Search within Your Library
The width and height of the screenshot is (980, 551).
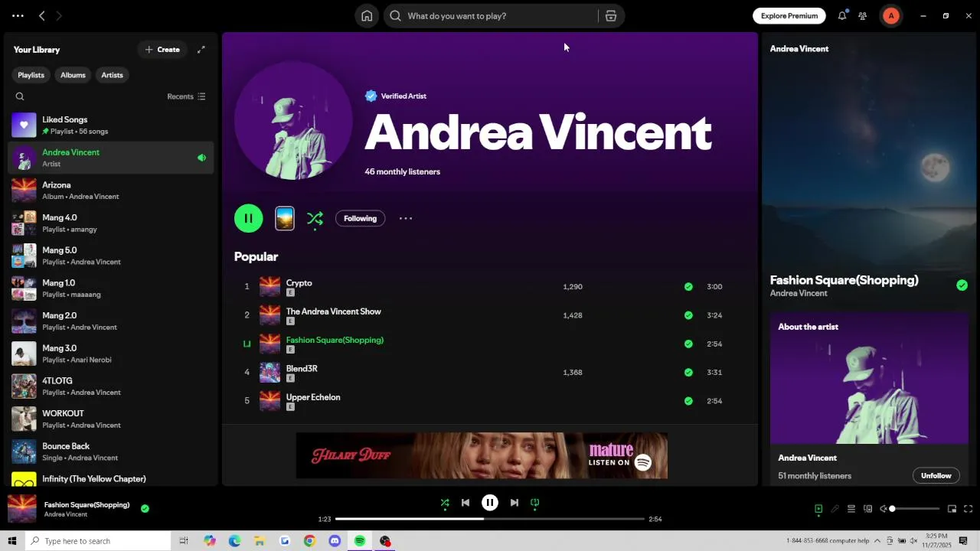click(x=20, y=96)
